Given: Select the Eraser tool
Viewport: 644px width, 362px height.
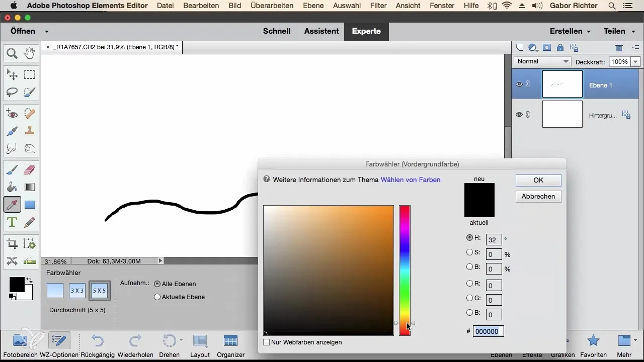Looking at the screenshot, I should click(x=30, y=170).
